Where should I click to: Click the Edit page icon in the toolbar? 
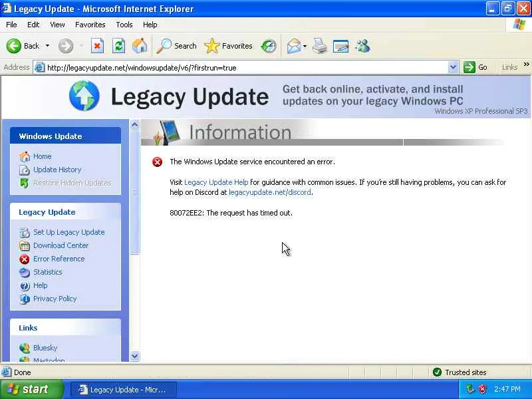click(340, 46)
